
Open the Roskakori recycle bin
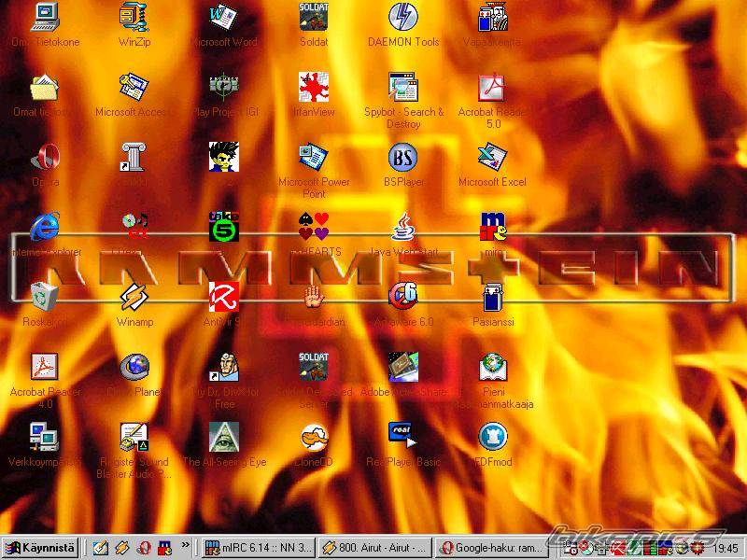(45, 297)
